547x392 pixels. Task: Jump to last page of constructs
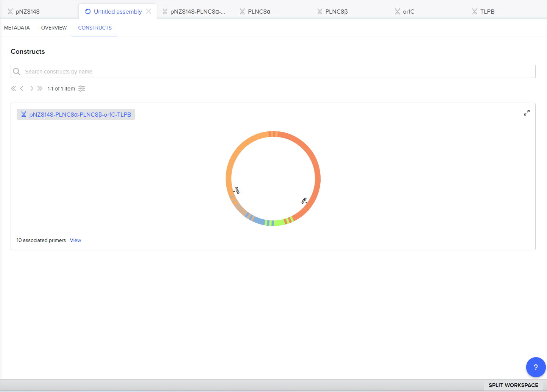pyautogui.click(x=40, y=89)
